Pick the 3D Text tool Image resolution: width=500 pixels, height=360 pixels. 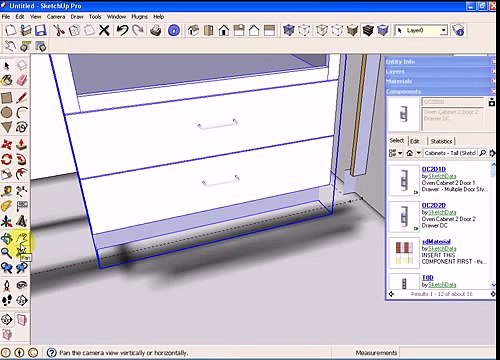point(22,221)
